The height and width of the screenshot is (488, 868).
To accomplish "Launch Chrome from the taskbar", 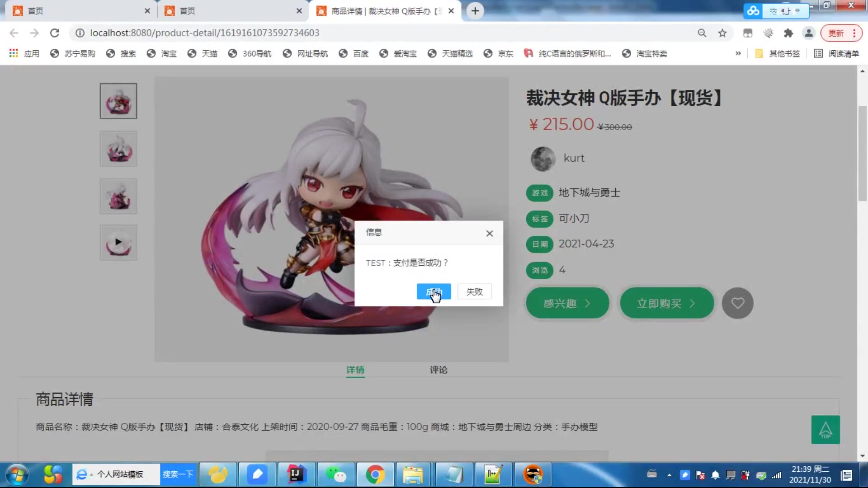I will [x=375, y=474].
